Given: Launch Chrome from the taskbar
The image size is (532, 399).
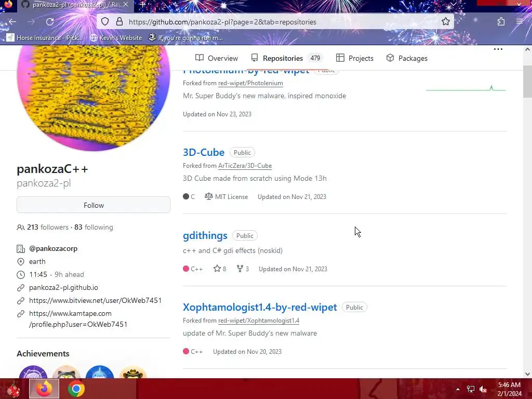Looking at the screenshot, I should click(x=76, y=389).
